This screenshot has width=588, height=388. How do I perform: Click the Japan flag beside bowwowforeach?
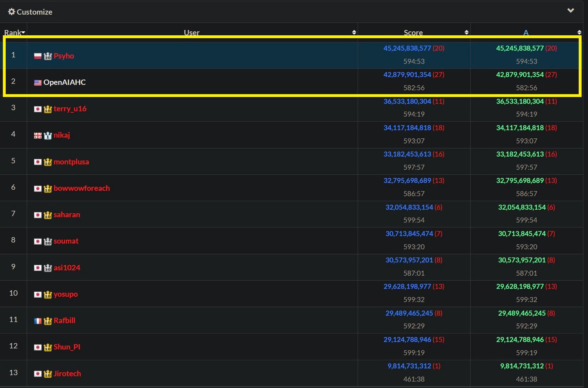(x=38, y=188)
